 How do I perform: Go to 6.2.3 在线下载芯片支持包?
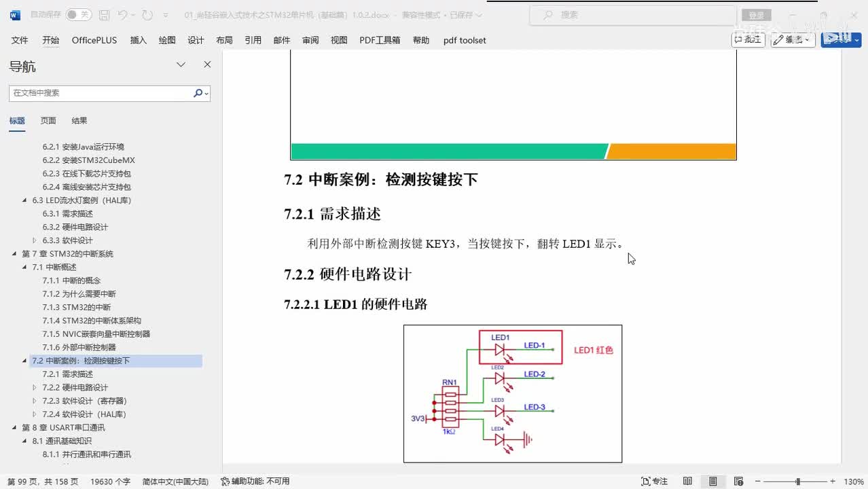(x=86, y=174)
